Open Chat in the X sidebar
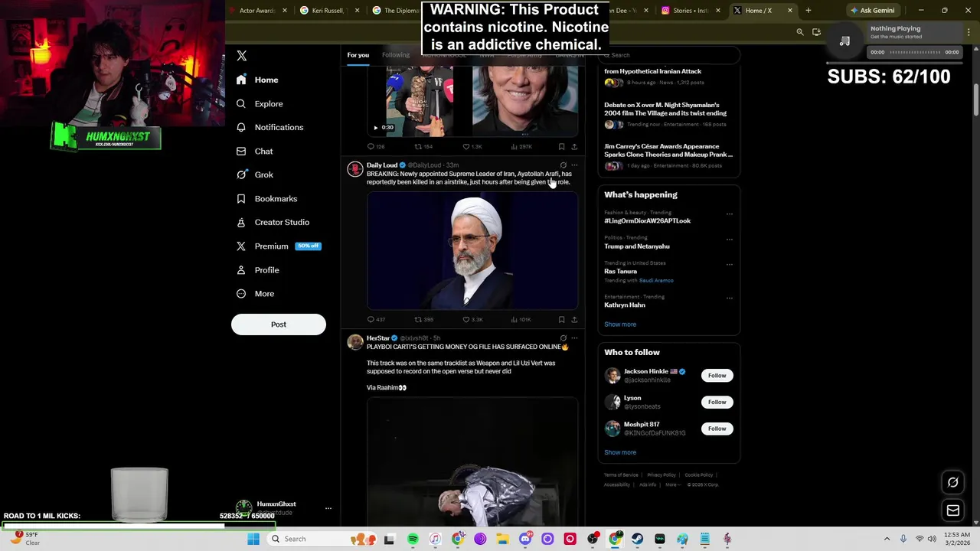Screen dimensions: 980x551 click(x=254, y=152)
